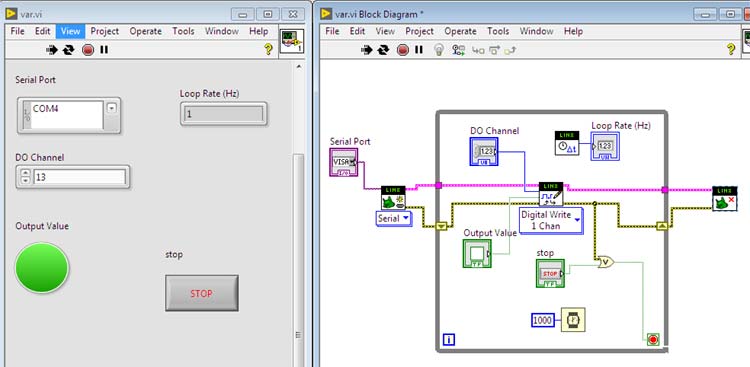Click the Step Out debugging icon

coord(510,50)
